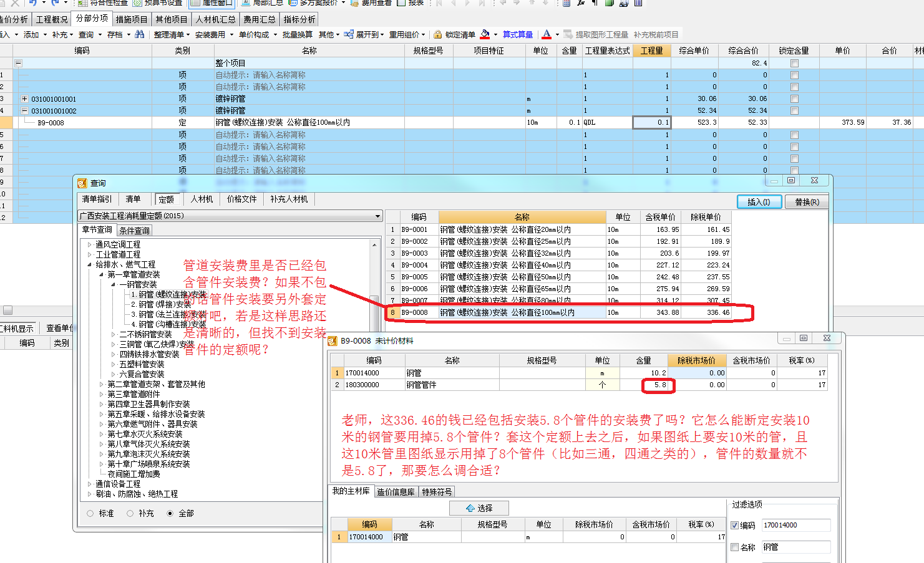The image size is (924, 563).
Task: Click the 选择 up-arrow select button
Action: (479, 508)
